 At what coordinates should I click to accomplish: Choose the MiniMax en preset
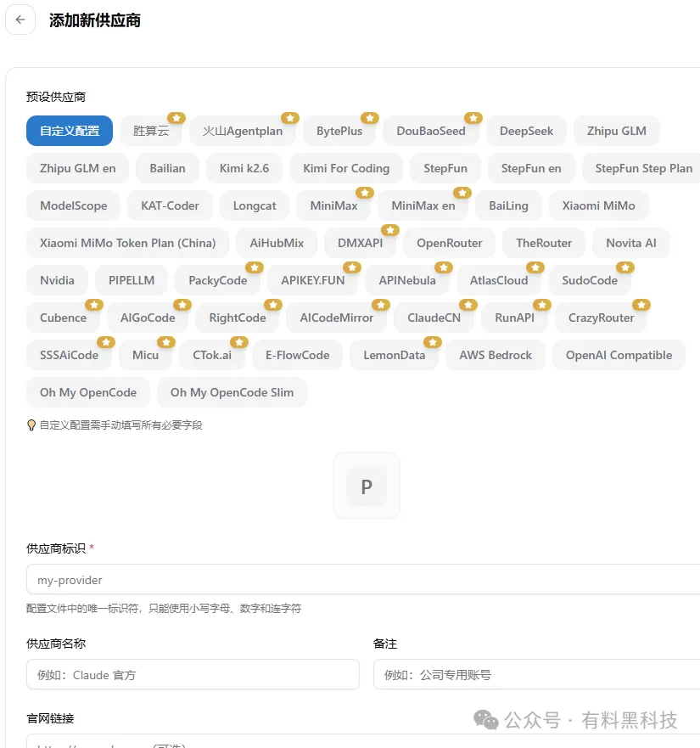423,205
